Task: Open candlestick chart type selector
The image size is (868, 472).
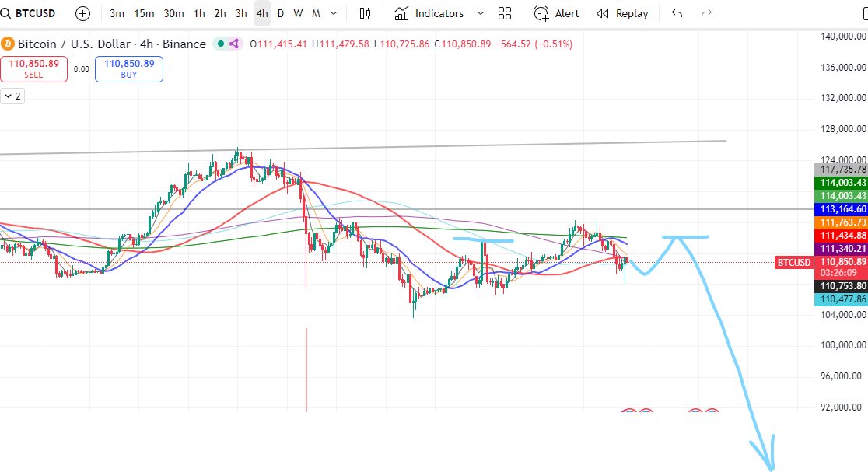Action: [x=365, y=13]
